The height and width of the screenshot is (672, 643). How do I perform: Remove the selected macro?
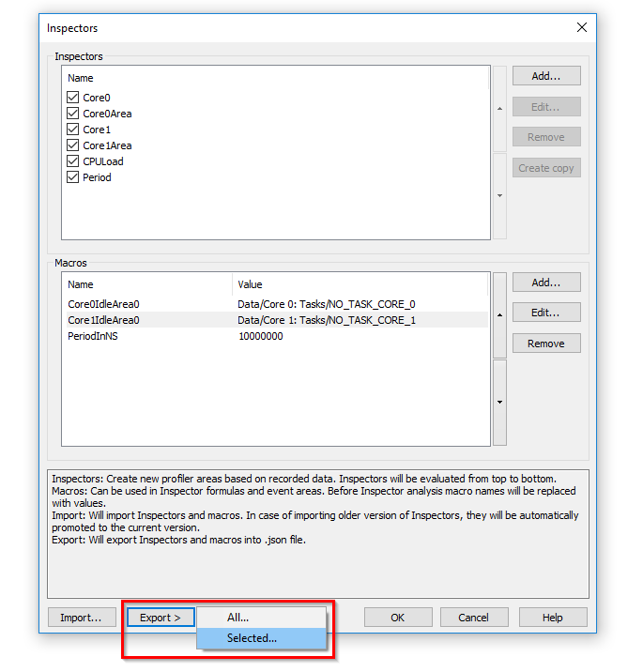point(546,344)
